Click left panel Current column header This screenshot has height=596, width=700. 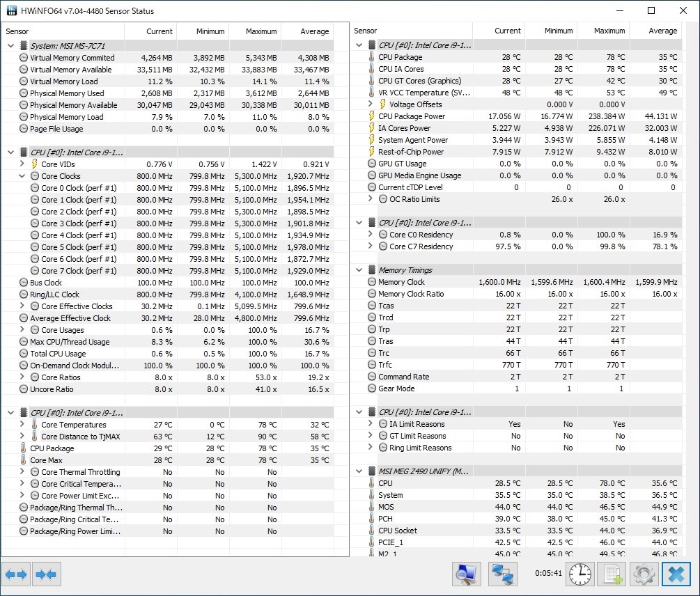tap(150, 31)
